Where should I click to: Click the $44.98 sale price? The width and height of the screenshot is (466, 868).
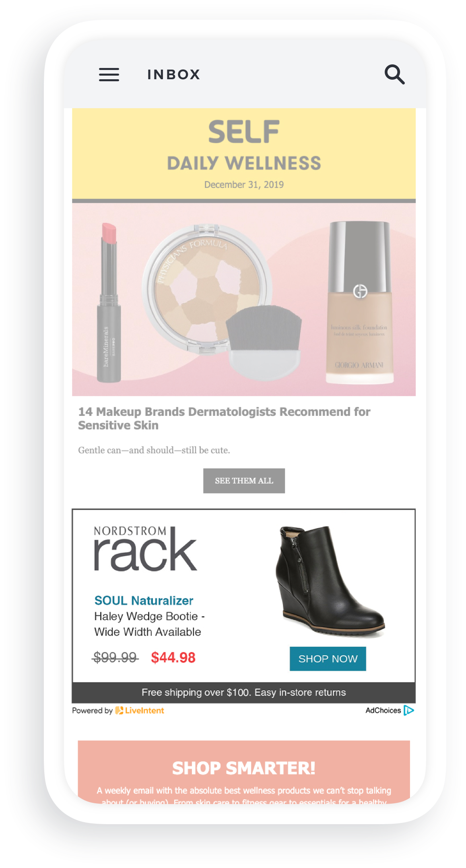tap(173, 658)
